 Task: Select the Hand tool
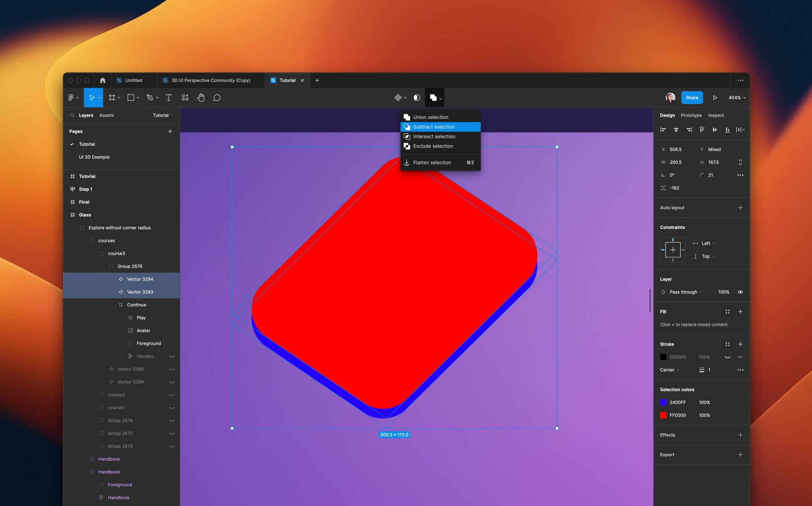pyautogui.click(x=201, y=97)
